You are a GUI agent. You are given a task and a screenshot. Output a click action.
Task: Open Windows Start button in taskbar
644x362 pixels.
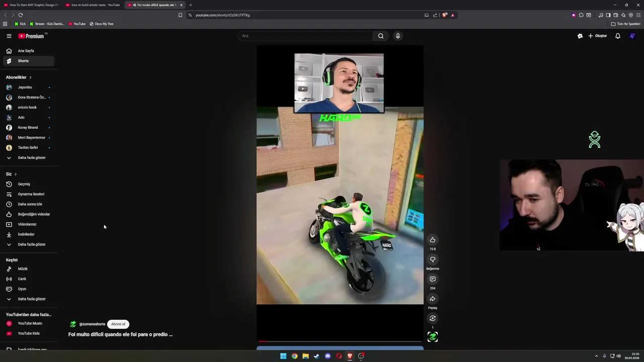pyautogui.click(x=283, y=356)
